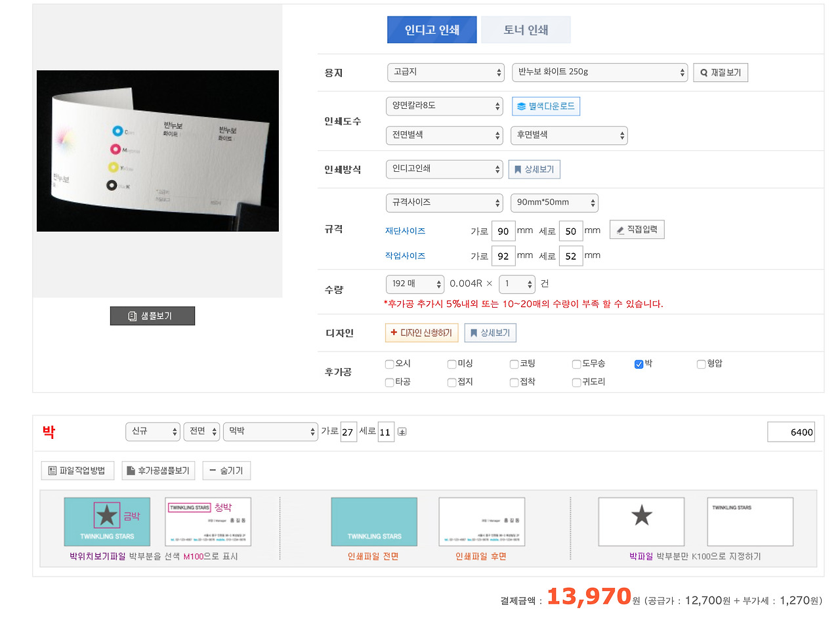Open the 전면별색 dropdown

tap(445, 135)
